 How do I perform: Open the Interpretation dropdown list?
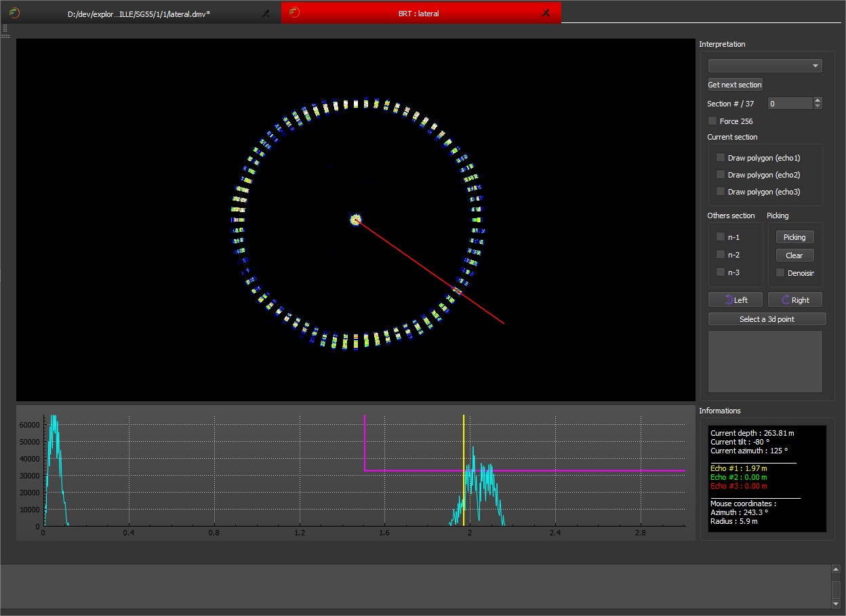765,66
